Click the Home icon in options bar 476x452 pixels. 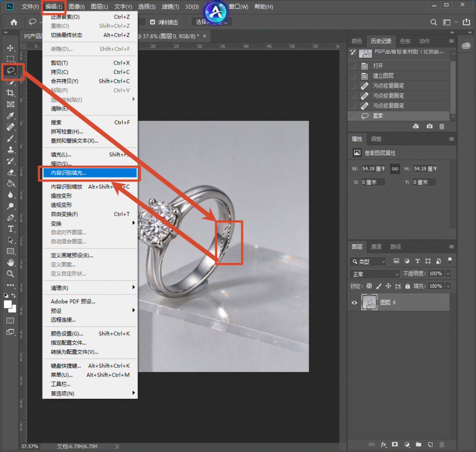tap(14, 22)
